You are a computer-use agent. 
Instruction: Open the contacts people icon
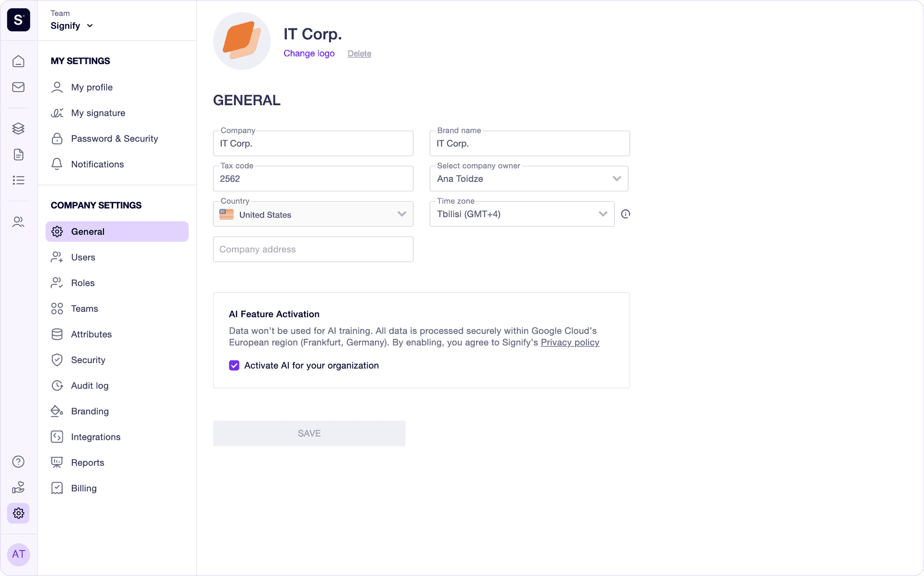point(18,222)
